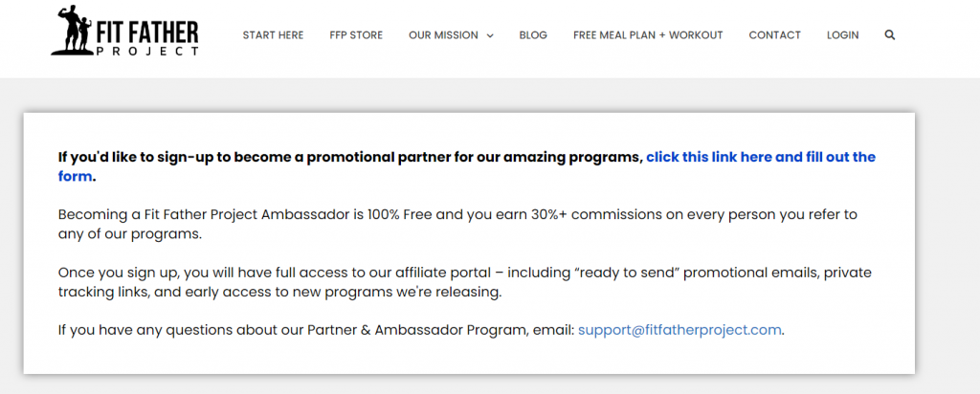Go to the Start Here page
This screenshot has width=980, height=394.
[273, 35]
